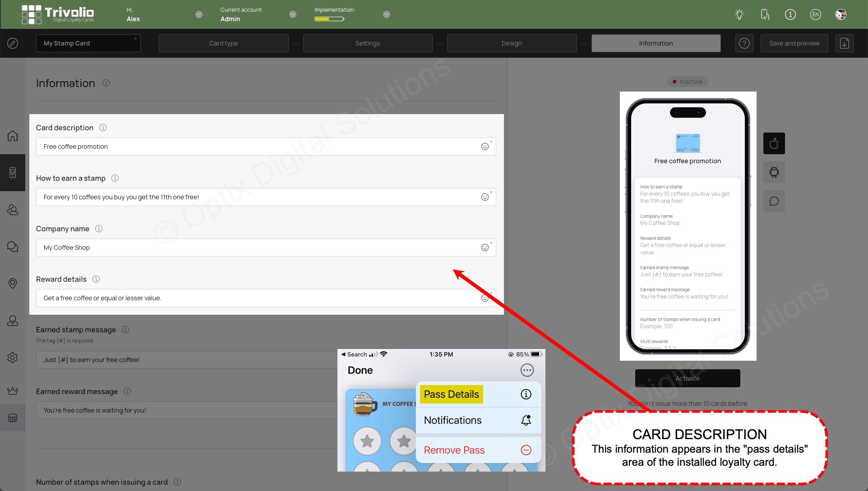This screenshot has height=491, width=868.
Task: Switch language with the En icon
Action: [816, 14]
